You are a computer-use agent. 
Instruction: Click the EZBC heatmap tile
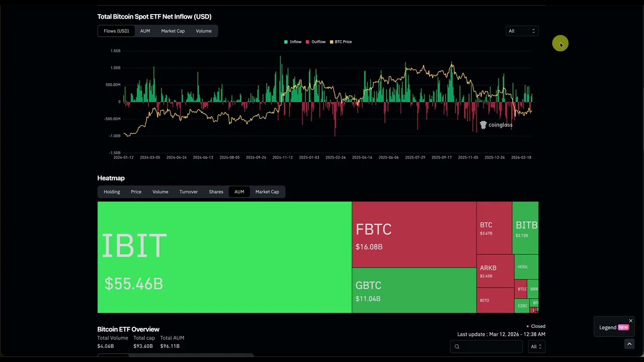pos(522,306)
